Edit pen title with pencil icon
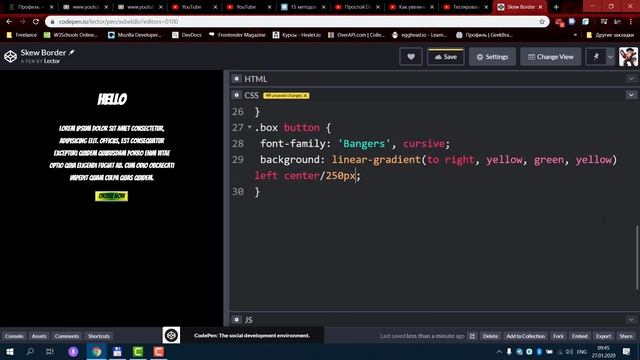This screenshot has width=640, height=360. tap(71, 52)
